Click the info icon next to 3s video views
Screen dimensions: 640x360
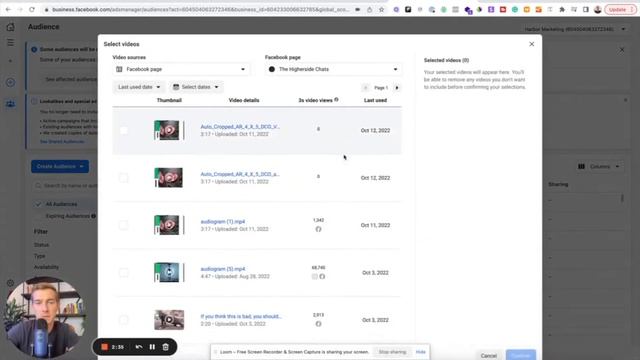pos(336,100)
